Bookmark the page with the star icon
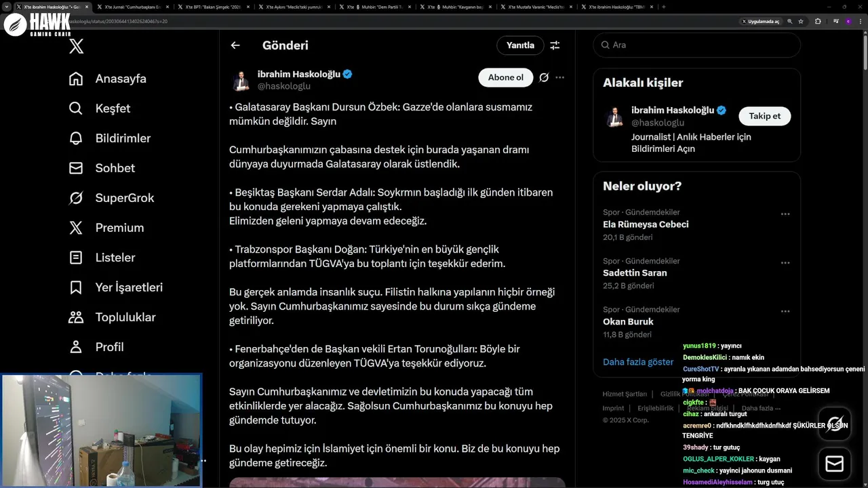Viewport: 868px width, 488px height. pyautogui.click(x=801, y=21)
